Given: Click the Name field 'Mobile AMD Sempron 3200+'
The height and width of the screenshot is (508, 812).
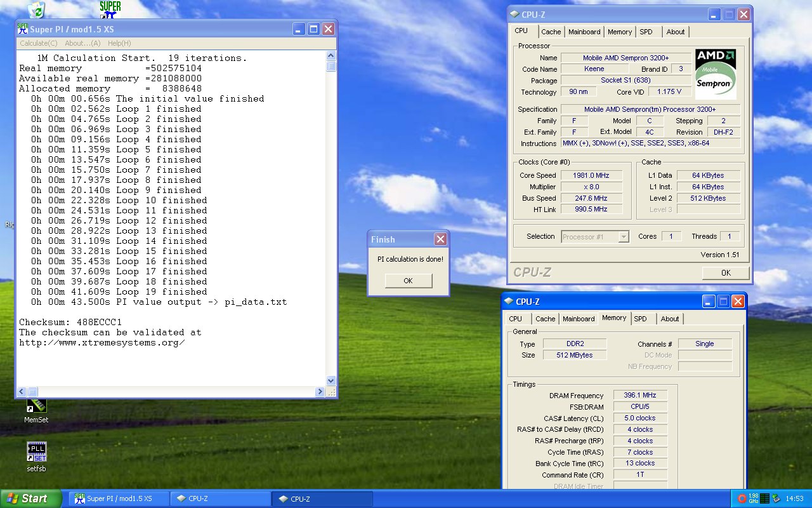Looking at the screenshot, I should [x=626, y=58].
